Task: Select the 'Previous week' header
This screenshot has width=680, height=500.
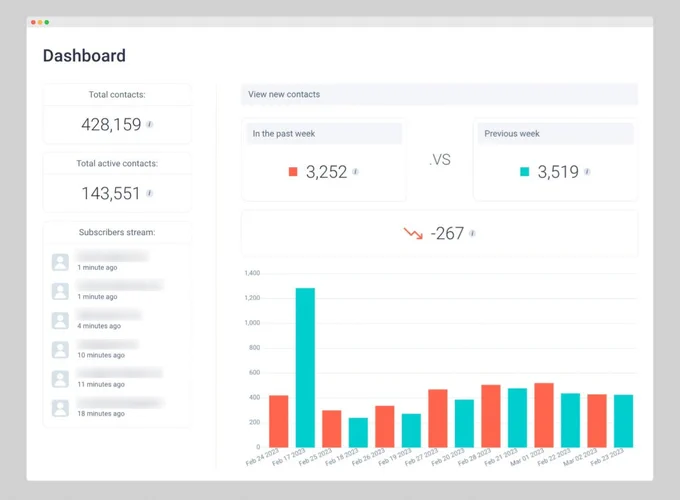Action: click(x=556, y=134)
